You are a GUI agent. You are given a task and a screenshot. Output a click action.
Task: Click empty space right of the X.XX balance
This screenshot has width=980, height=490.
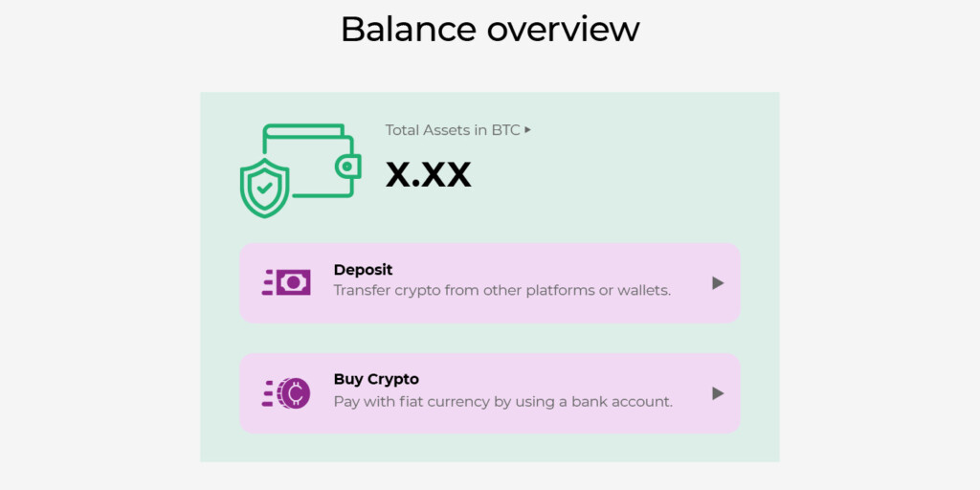point(622,174)
